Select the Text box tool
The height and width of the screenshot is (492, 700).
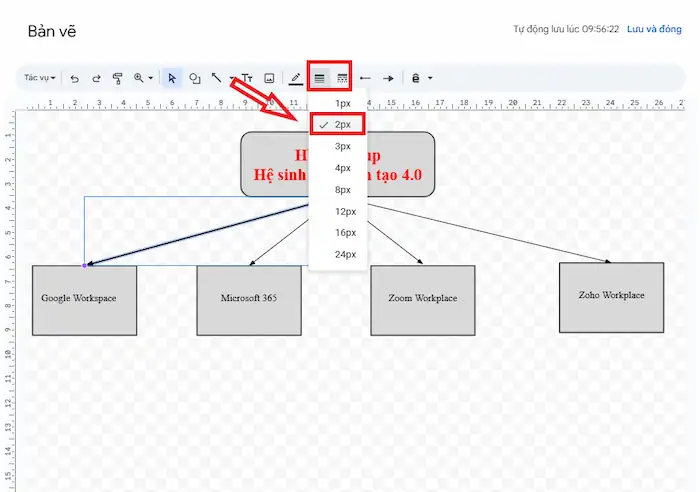[x=247, y=78]
